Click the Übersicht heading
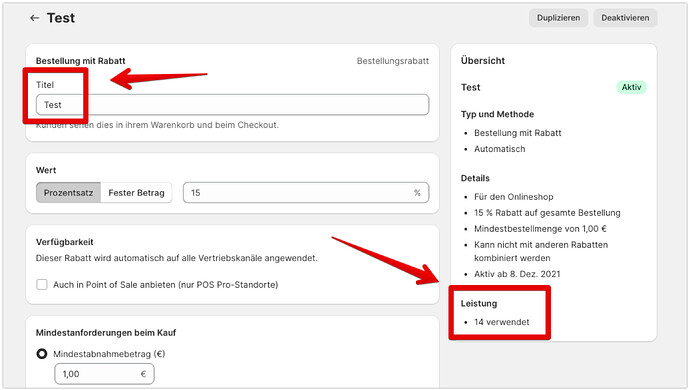 483,61
